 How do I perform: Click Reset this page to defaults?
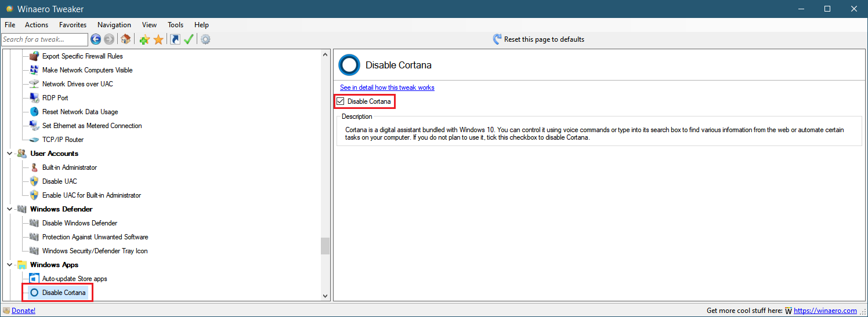pyautogui.click(x=538, y=39)
